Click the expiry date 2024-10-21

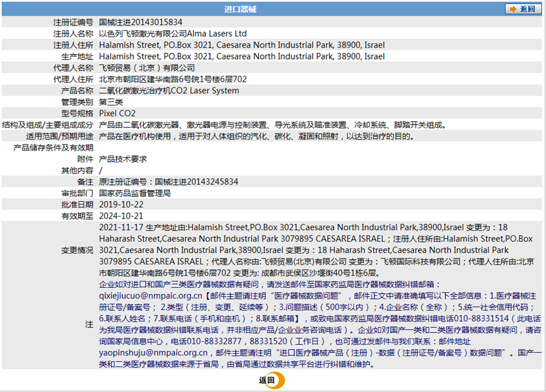[121, 216]
